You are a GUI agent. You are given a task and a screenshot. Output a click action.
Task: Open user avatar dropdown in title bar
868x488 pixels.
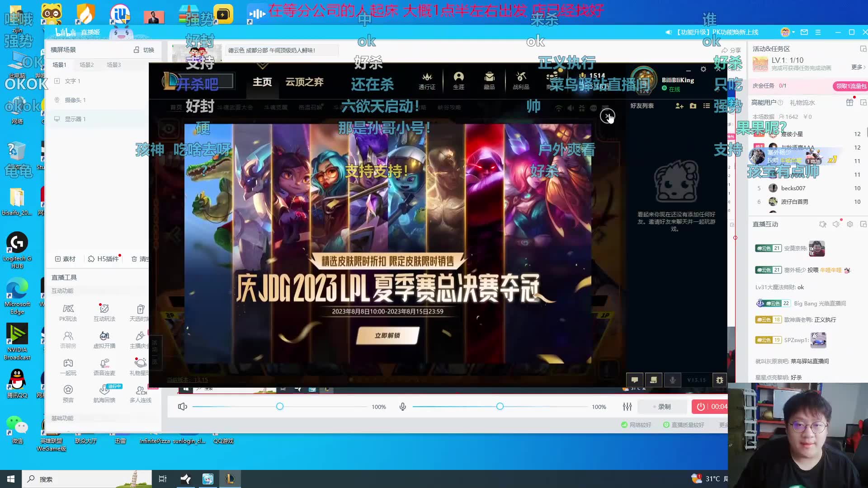tap(788, 32)
